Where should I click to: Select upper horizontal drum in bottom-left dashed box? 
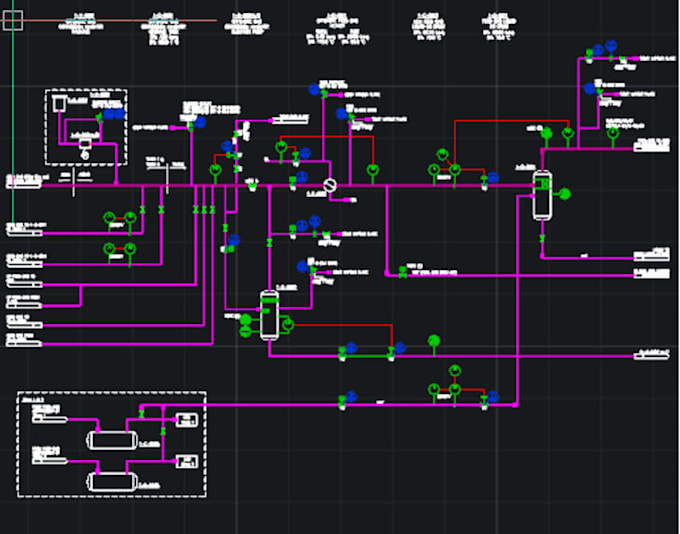[x=112, y=440]
